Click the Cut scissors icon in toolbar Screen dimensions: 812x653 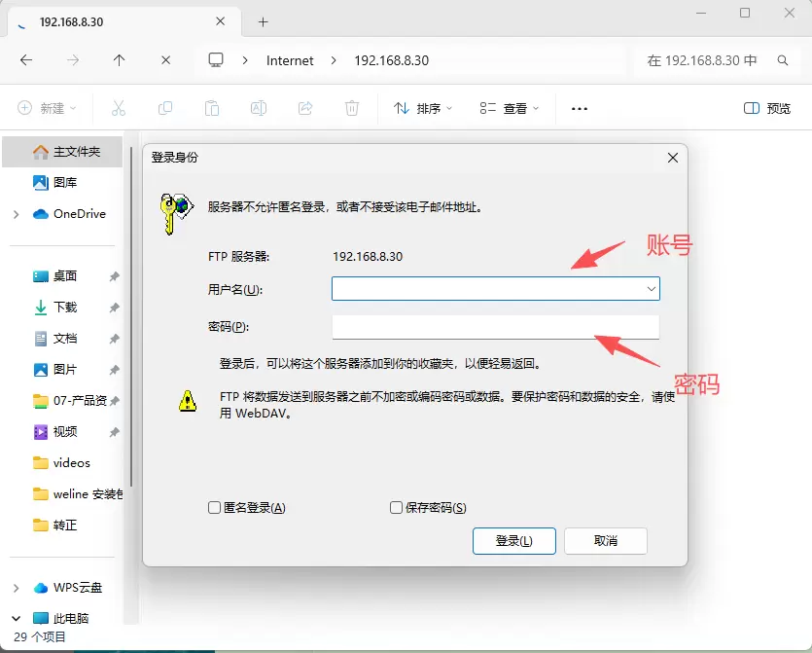[x=119, y=108]
